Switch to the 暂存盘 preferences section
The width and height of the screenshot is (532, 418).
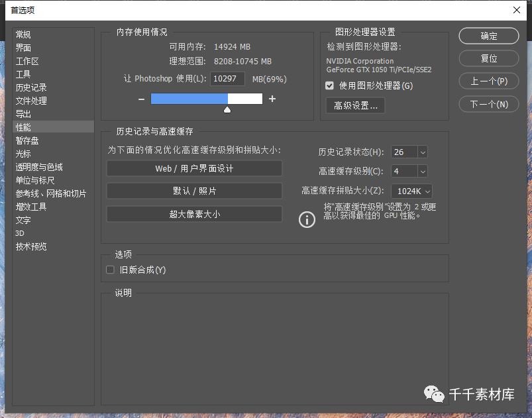coord(27,140)
